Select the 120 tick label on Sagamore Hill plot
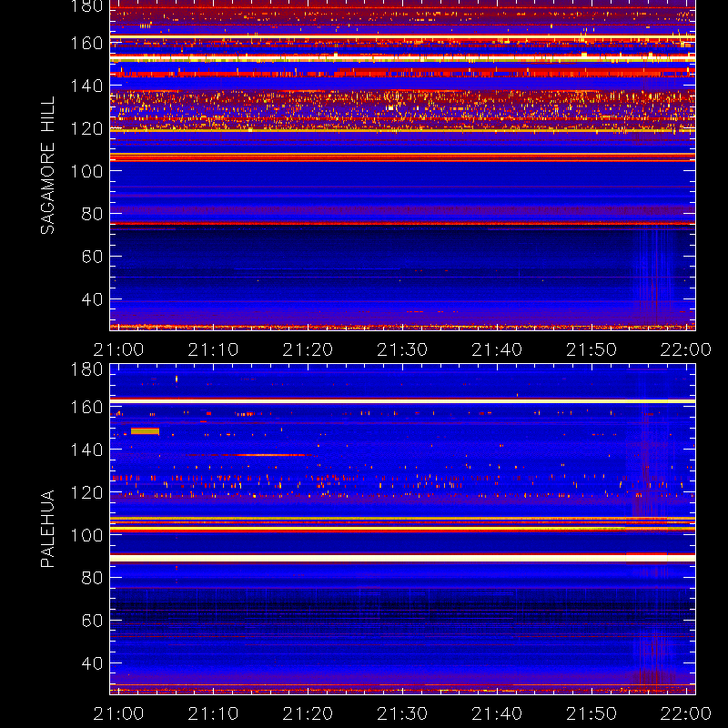Screen dimensions: 728x728 pyautogui.click(x=86, y=128)
